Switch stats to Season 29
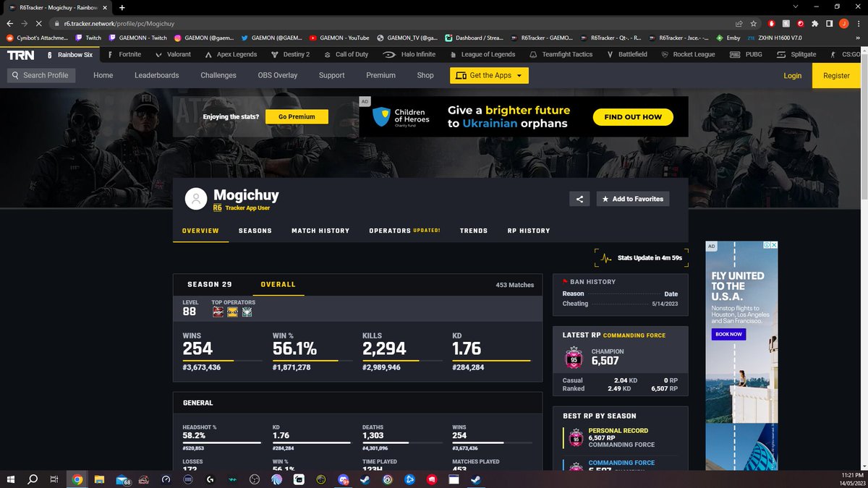 [x=210, y=285]
